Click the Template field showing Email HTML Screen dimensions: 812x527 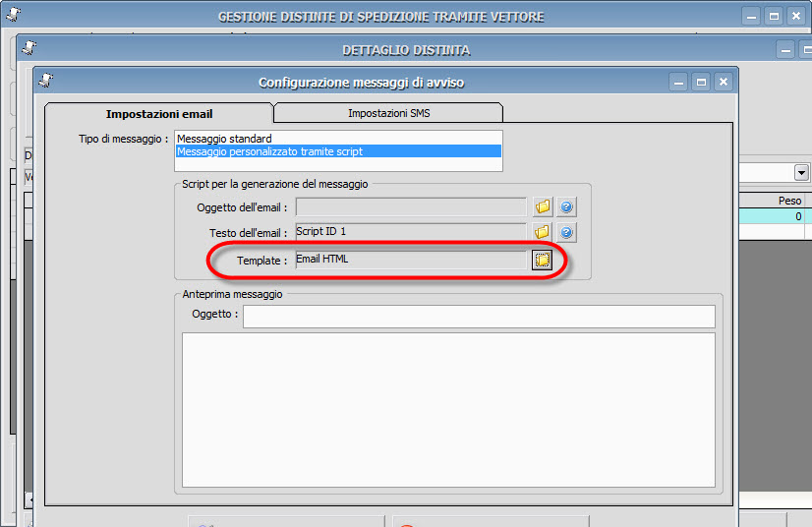[x=411, y=260]
